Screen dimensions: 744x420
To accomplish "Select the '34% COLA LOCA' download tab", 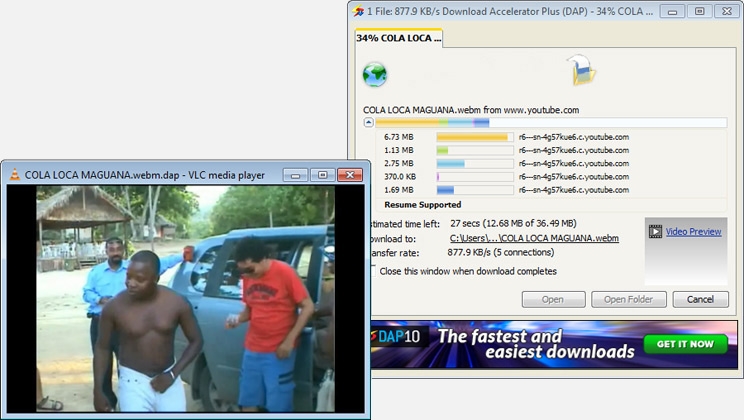I will 395,38.
